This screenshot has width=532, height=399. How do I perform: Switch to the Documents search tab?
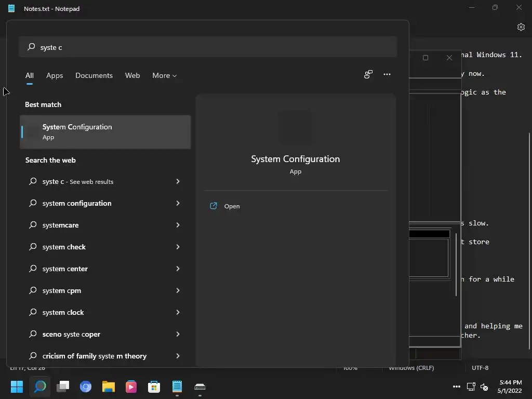pyautogui.click(x=94, y=75)
